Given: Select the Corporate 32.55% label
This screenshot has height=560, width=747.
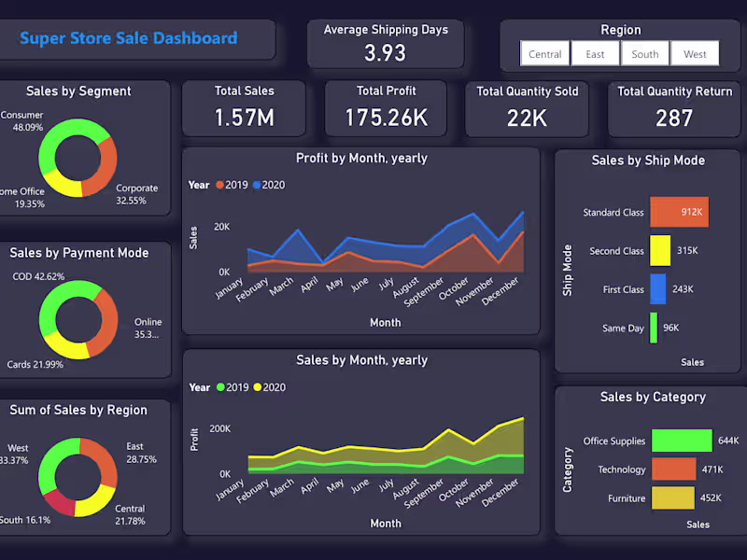Looking at the screenshot, I should tap(136, 194).
